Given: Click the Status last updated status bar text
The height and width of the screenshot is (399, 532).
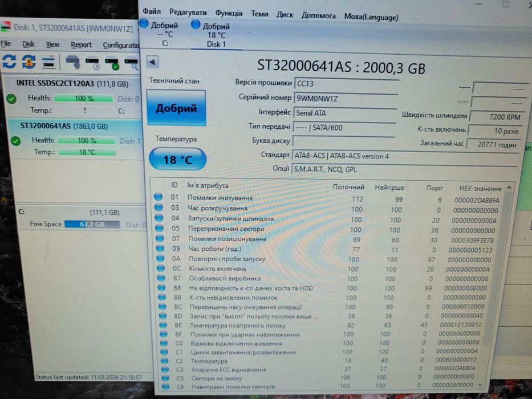Looking at the screenshot, I should pos(88,377).
